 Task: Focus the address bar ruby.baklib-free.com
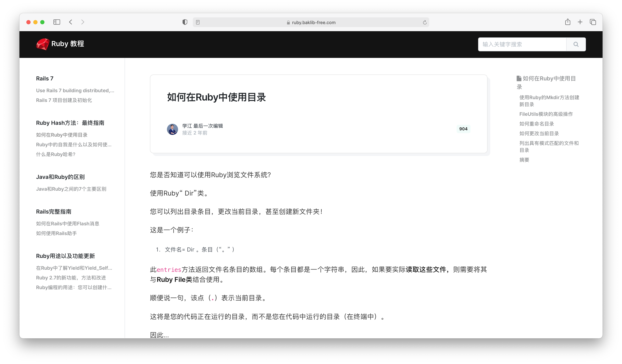(311, 22)
